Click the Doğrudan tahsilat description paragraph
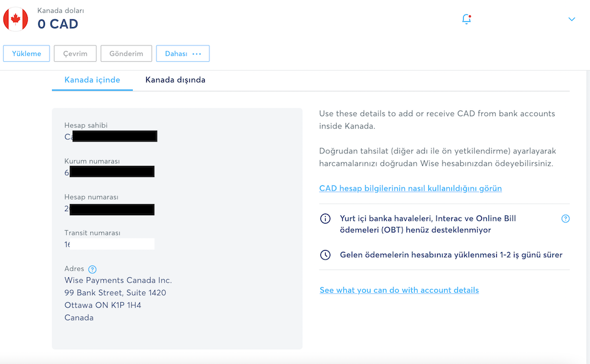Screen dimensions: 590x364 438,158
